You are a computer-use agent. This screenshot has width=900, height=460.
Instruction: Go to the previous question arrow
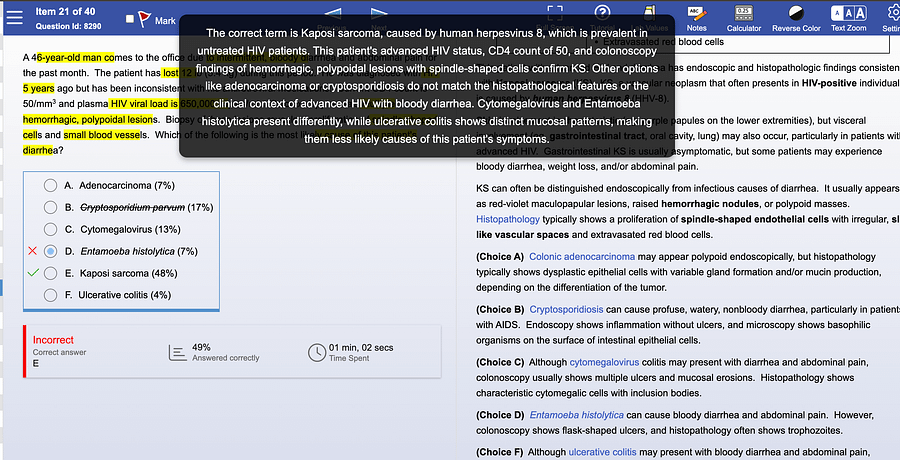[333, 13]
